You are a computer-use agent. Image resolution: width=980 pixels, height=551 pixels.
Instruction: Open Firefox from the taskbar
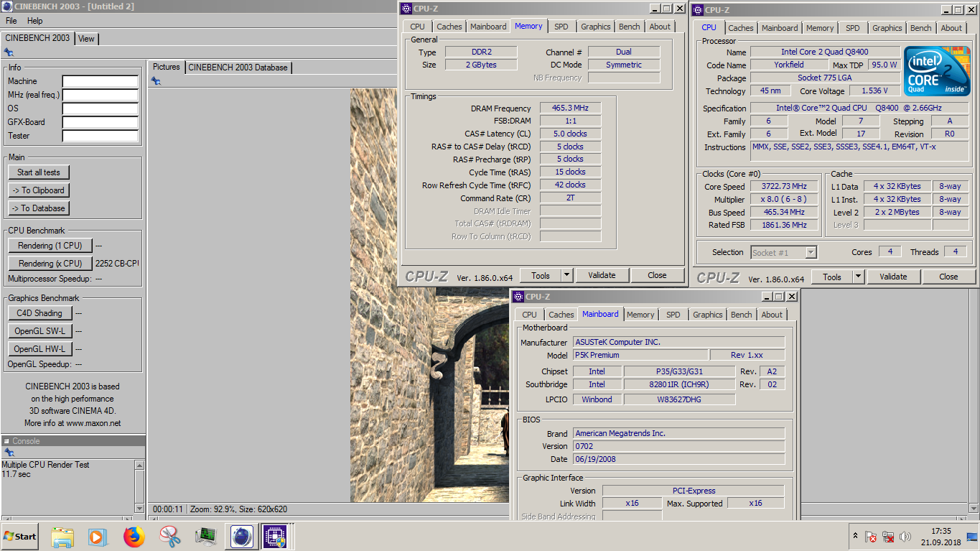pos(134,537)
